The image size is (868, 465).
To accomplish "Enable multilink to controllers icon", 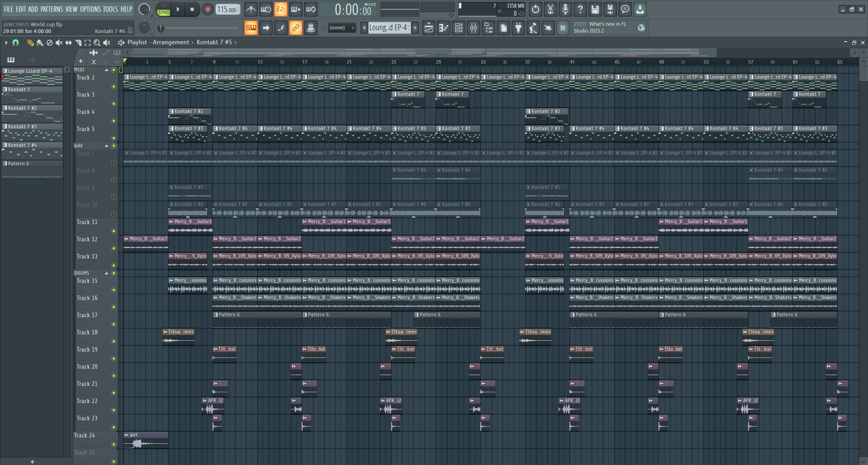I will (x=311, y=28).
